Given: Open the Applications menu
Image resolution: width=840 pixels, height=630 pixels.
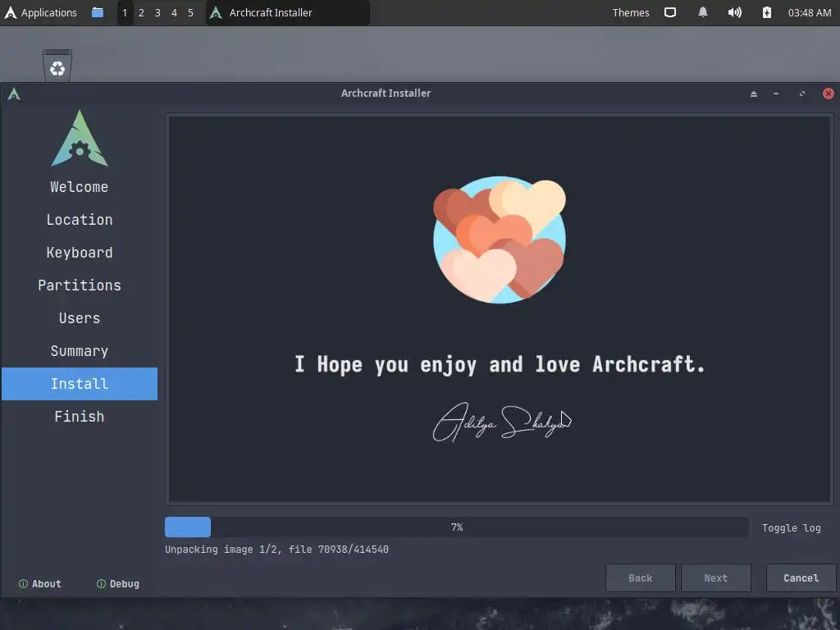Looking at the screenshot, I should point(41,12).
